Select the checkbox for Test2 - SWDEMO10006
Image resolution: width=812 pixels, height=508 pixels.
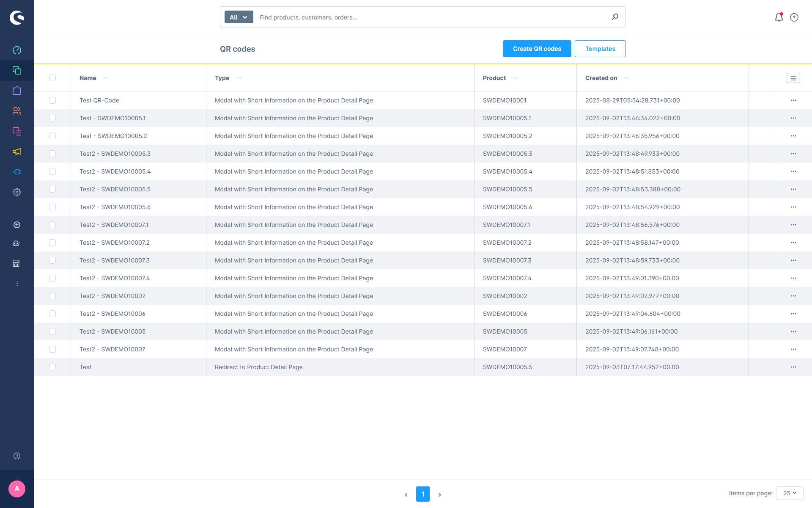52,314
